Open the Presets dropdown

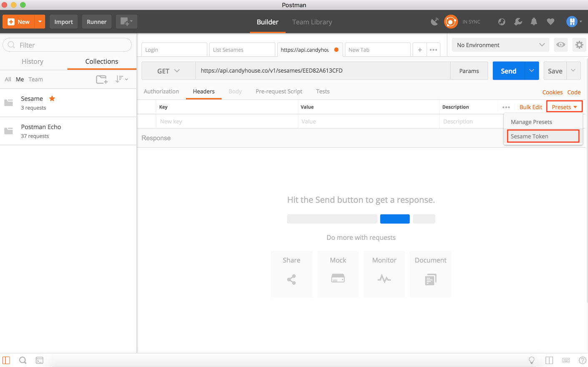(x=564, y=107)
